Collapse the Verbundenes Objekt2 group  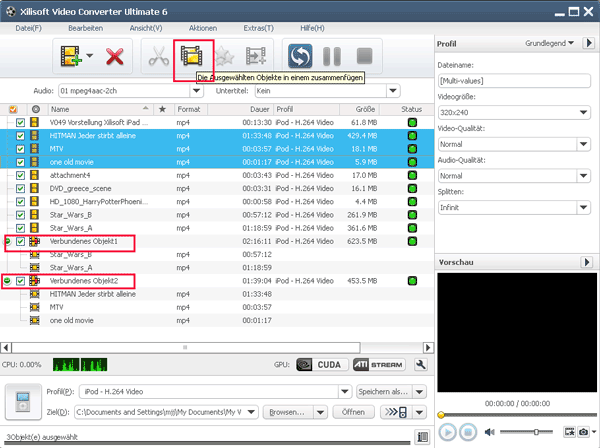tap(7, 281)
